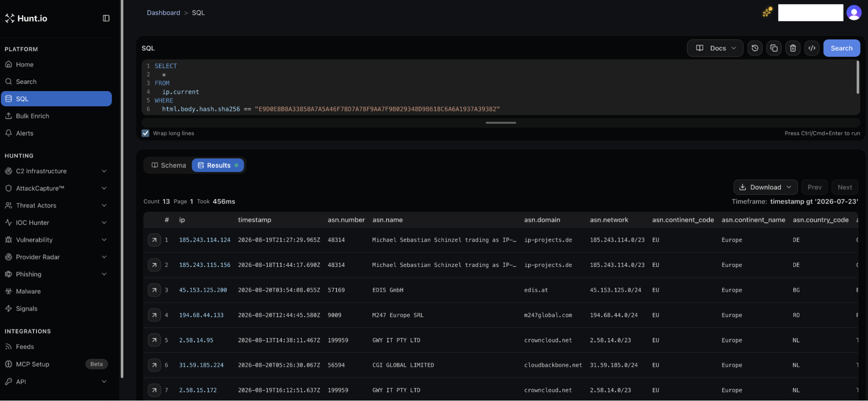Open Feeds integration
The width and height of the screenshot is (868, 401).
56,347
